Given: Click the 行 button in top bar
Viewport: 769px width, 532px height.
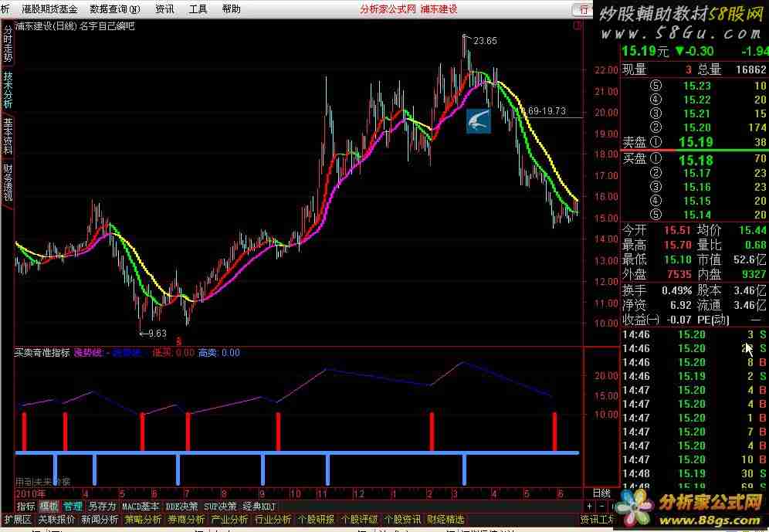Looking at the screenshot, I should pyautogui.click(x=583, y=8).
